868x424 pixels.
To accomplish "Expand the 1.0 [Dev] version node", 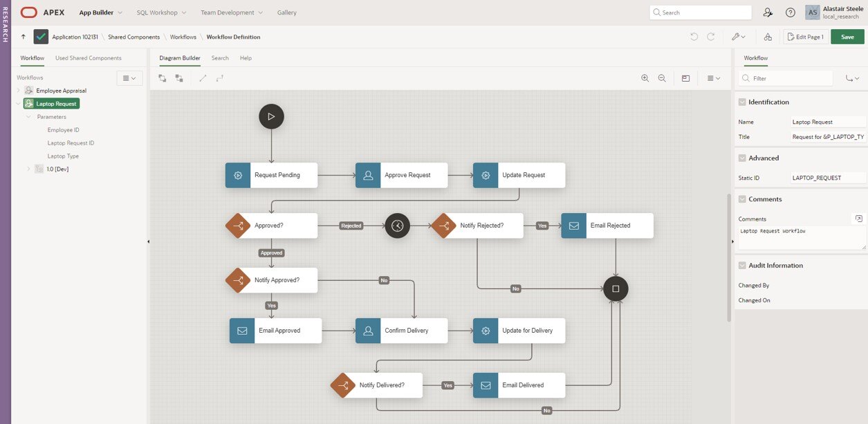I will [28, 169].
